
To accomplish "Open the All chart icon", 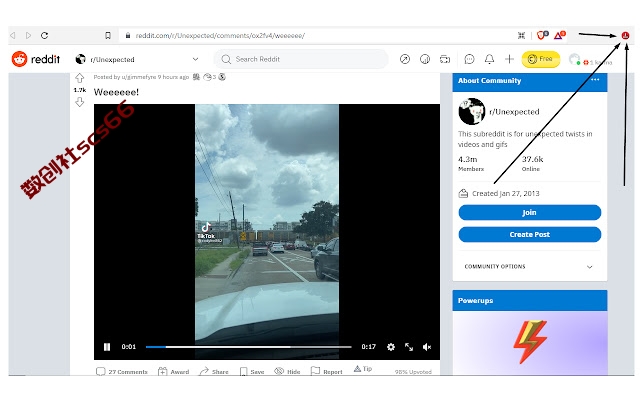I will click(424, 59).
